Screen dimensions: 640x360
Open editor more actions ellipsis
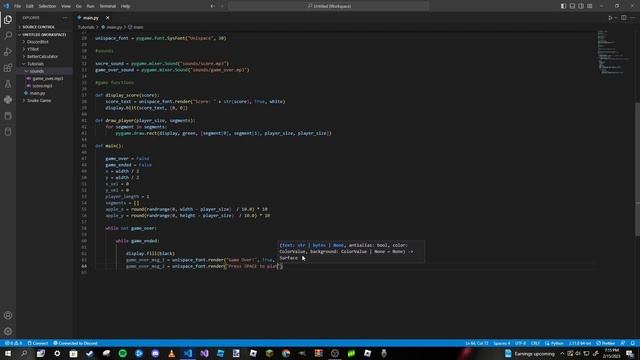(x=632, y=18)
